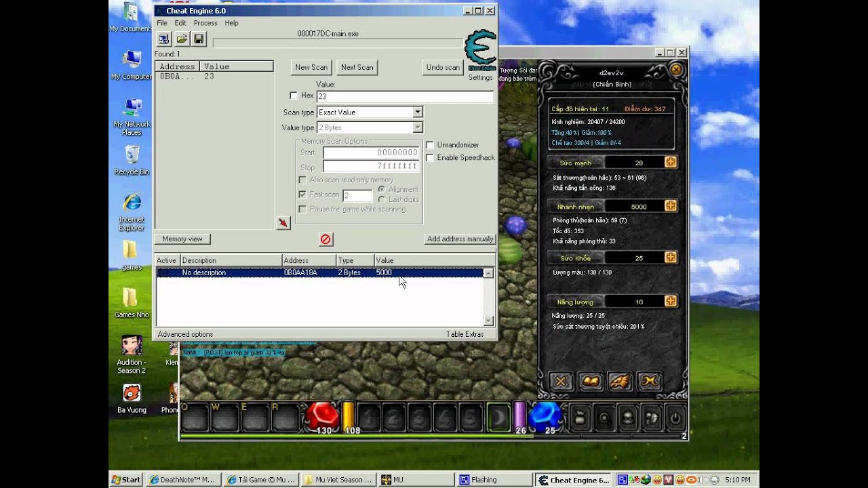Click address list scrollbar up arrow
The image size is (868, 488).
[x=488, y=272]
